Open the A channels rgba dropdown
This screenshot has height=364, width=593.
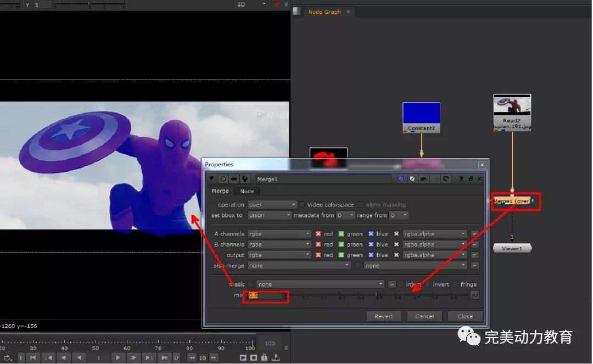[x=279, y=234]
